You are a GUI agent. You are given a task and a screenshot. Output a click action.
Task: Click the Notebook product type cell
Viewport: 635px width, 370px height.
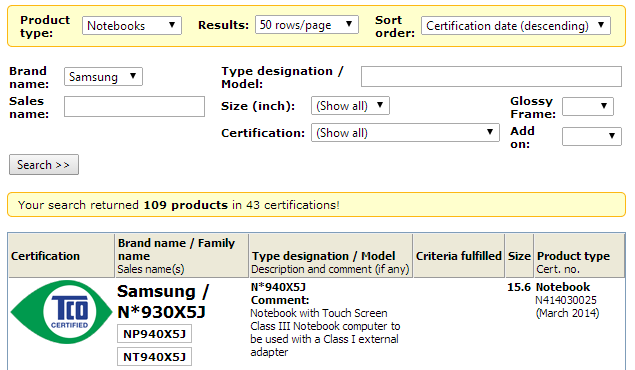[563, 287]
